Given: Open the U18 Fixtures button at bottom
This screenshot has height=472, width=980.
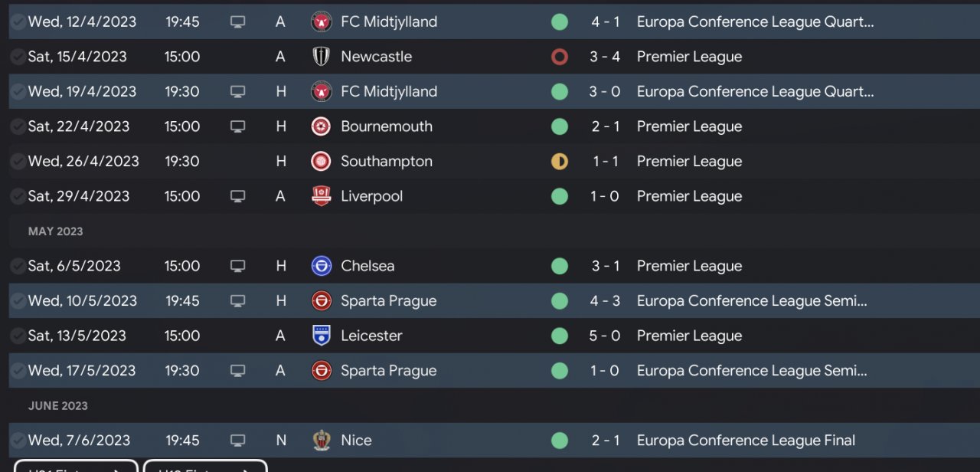Looking at the screenshot, I should (205, 467).
